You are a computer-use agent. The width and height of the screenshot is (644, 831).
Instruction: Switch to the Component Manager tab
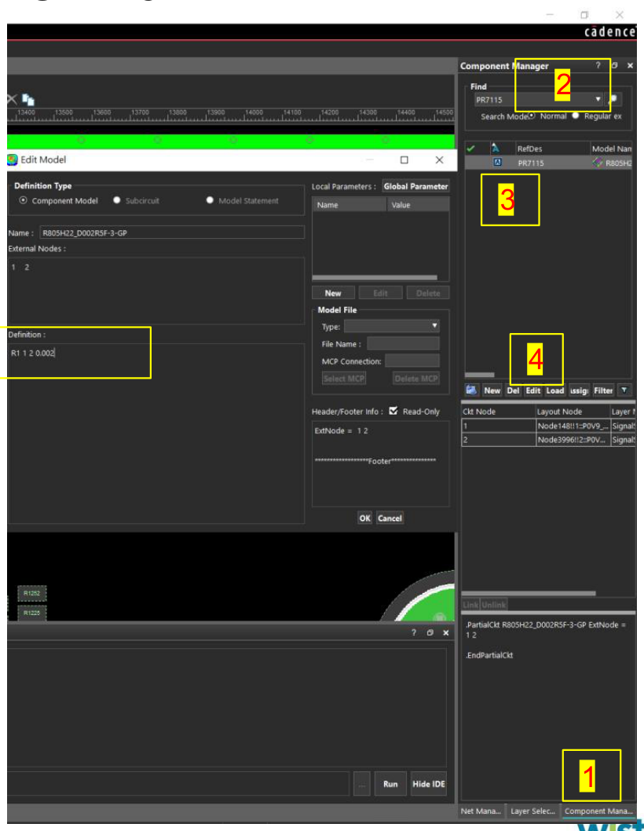(x=598, y=811)
